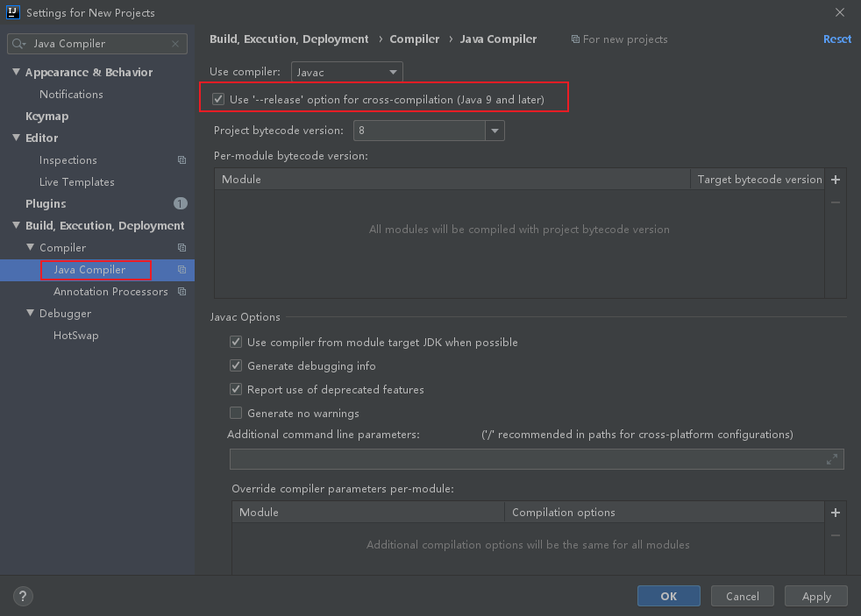Click the project-level icon beside Inspections
The height and width of the screenshot is (616, 861).
coord(181,160)
